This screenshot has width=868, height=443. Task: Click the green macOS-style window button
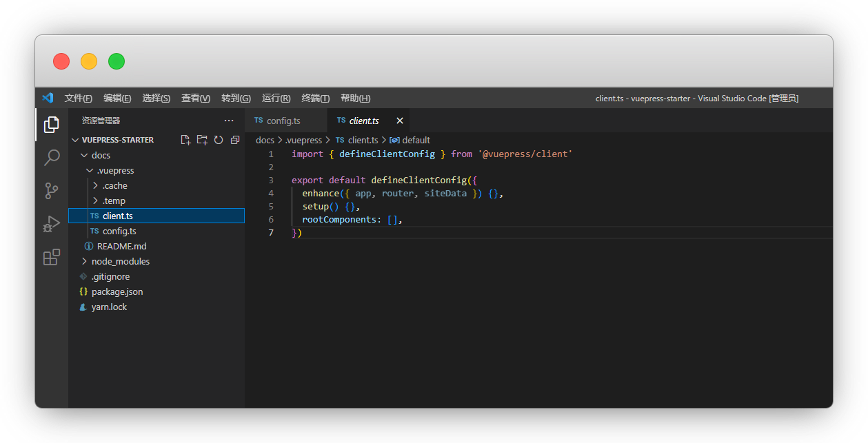tap(117, 61)
